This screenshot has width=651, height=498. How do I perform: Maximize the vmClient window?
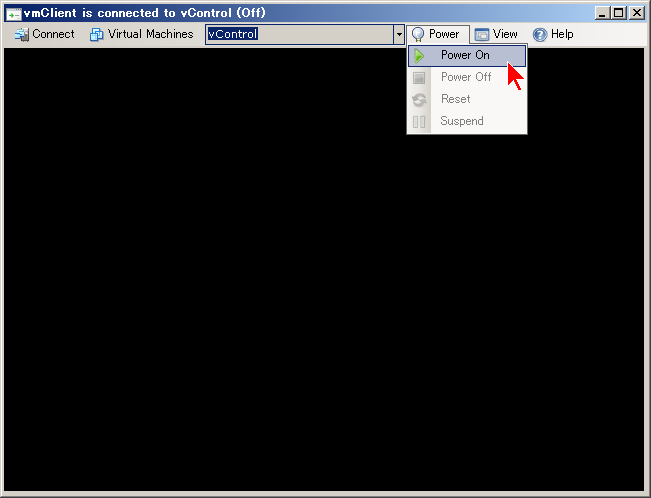pyautogui.click(x=619, y=13)
